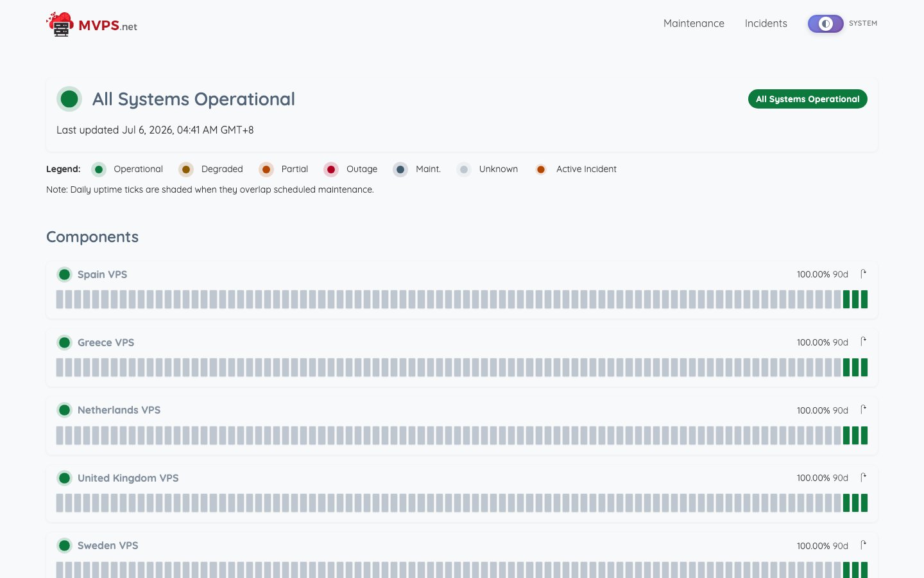The height and width of the screenshot is (578, 924).
Task: Open the Maintenance page
Action: 694,23
